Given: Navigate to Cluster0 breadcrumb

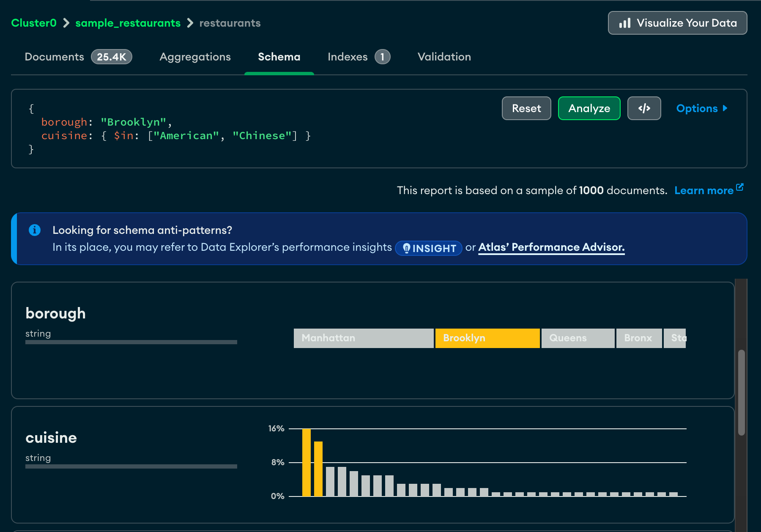Looking at the screenshot, I should [34, 23].
